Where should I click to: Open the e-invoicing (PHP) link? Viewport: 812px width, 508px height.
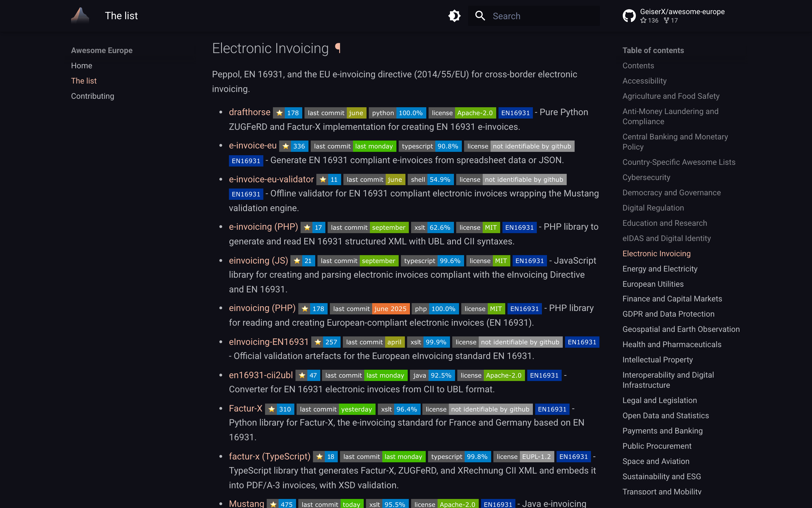263,227
